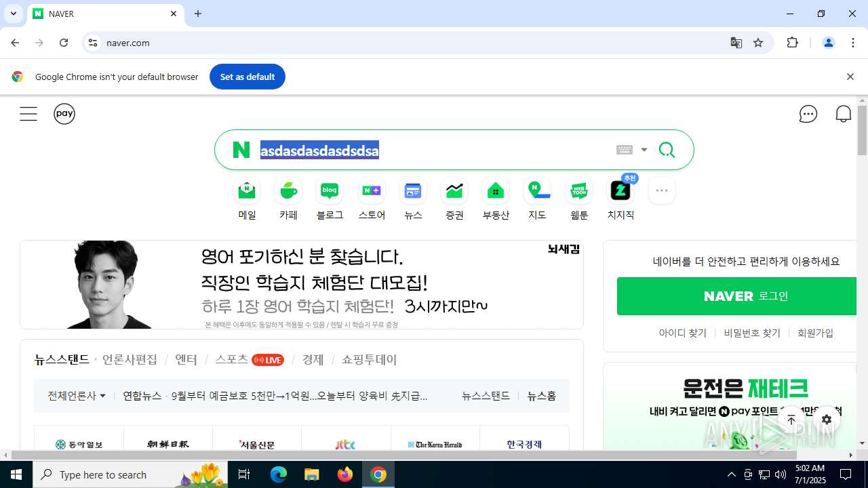Open The Korea Herald press logo
This screenshot has height=488, width=868.
click(x=435, y=444)
